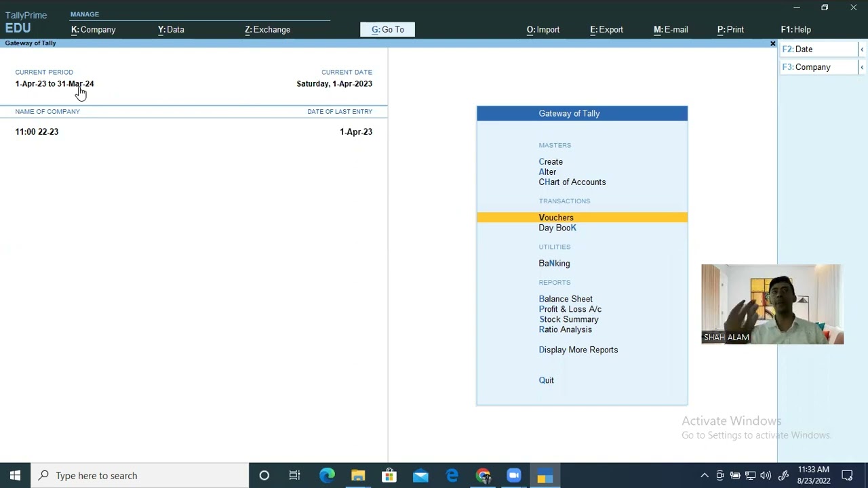
Task: Click Meet Now tray icon
Action: [x=720, y=476]
